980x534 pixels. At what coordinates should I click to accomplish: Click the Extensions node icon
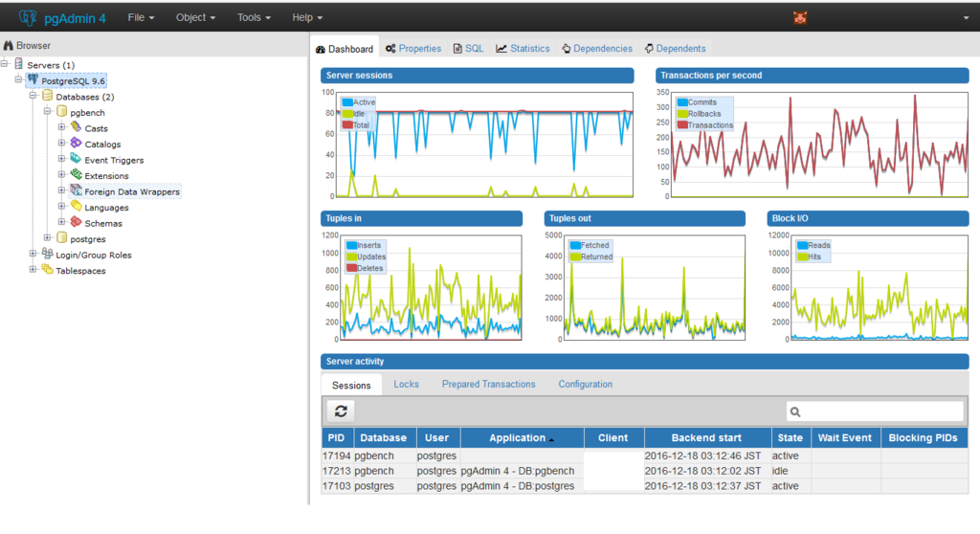(x=76, y=174)
